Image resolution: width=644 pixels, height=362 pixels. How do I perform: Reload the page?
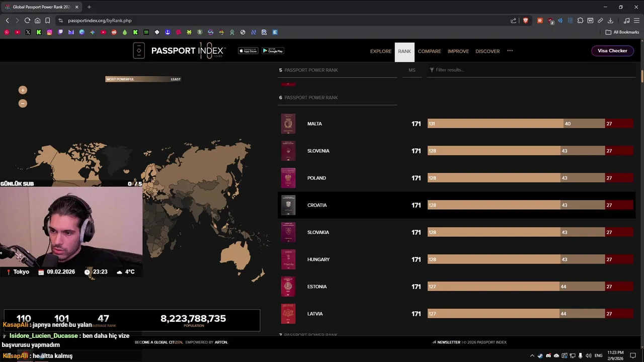pyautogui.click(x=27, y=21)
